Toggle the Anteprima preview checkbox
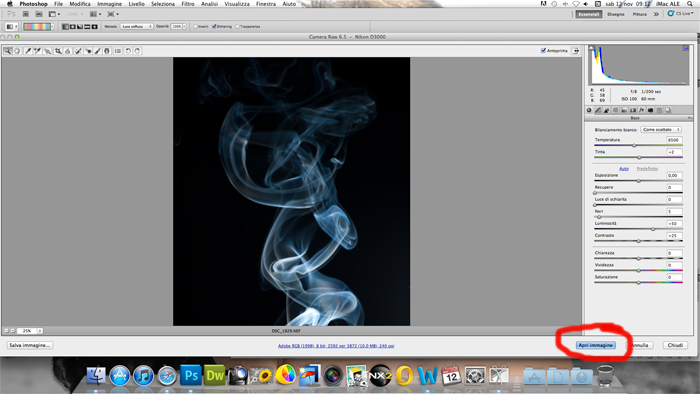700x394 pixels. coord(543,51)
